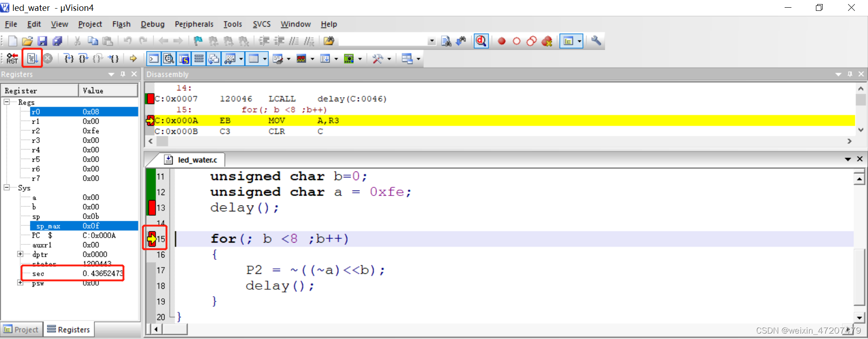Open the Debug menu
868x339 pixels.
tap(152, 24)
